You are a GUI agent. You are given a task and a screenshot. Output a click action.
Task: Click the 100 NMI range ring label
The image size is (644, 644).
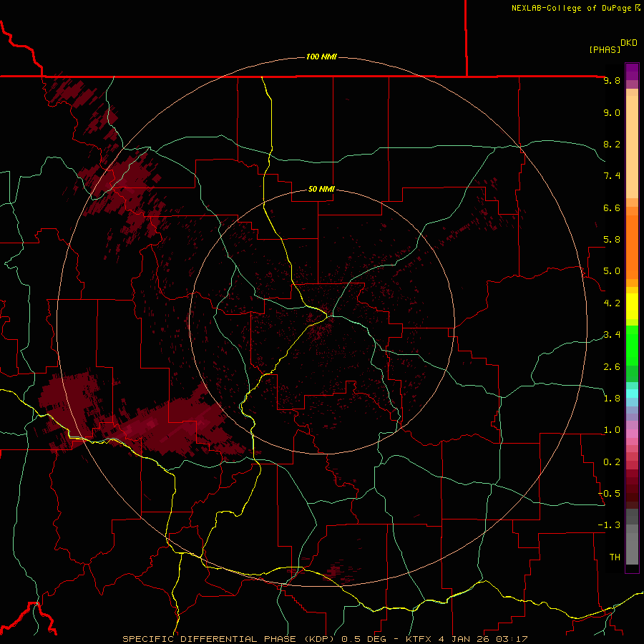pyautogui.click(x=321, y=57)
